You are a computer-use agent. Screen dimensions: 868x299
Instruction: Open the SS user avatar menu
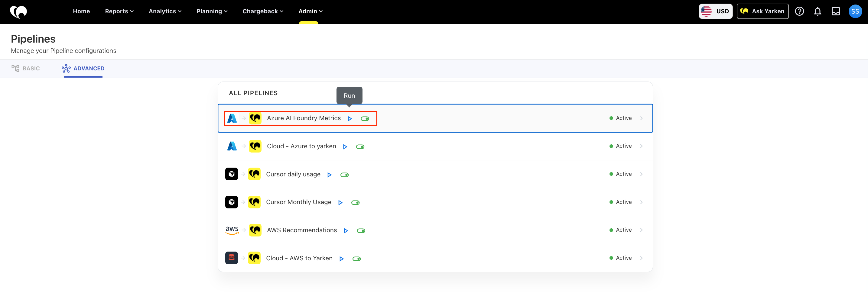855,11
